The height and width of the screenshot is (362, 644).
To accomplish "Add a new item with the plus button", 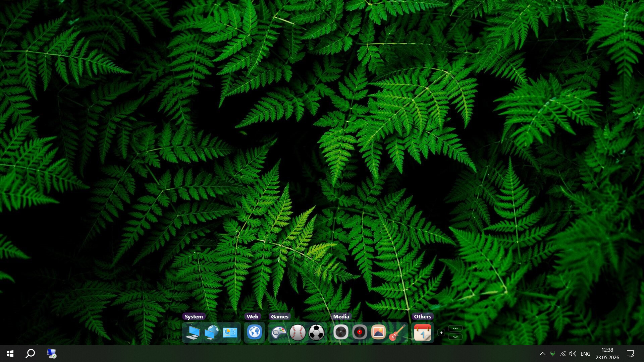I will pyautogui.click(x=441, y=333).
